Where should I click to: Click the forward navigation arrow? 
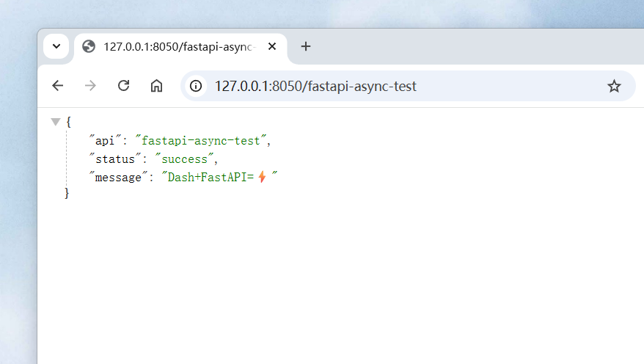coord(90,86)
